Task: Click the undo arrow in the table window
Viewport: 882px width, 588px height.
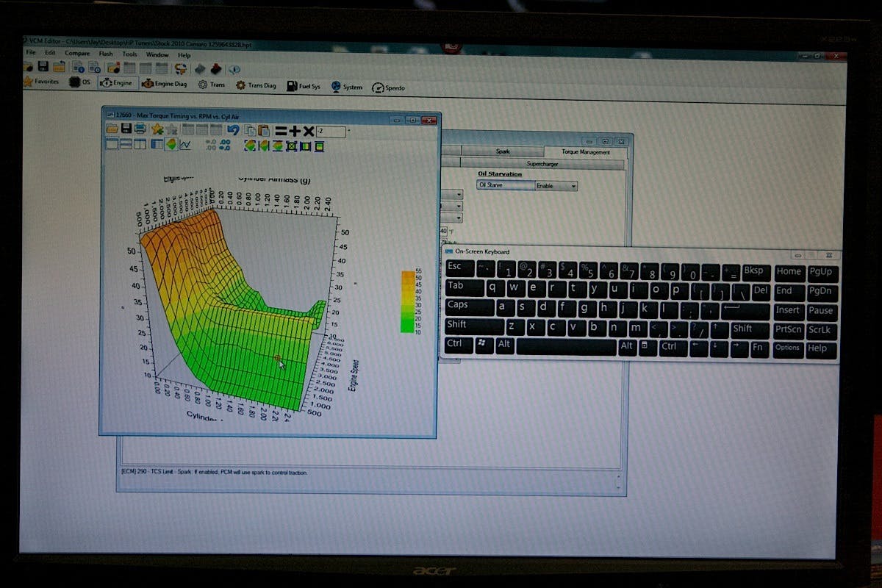Action: click(x=232, y=130)
